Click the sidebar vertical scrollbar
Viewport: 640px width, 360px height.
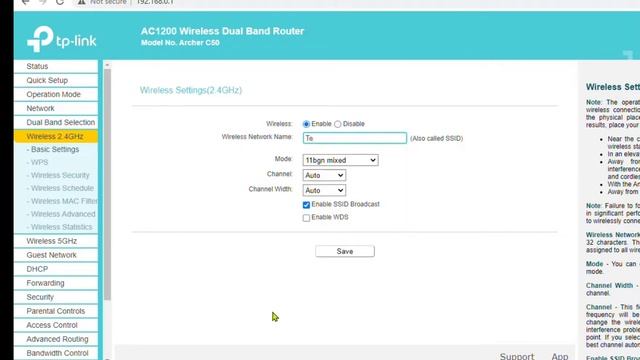point(107,184)
